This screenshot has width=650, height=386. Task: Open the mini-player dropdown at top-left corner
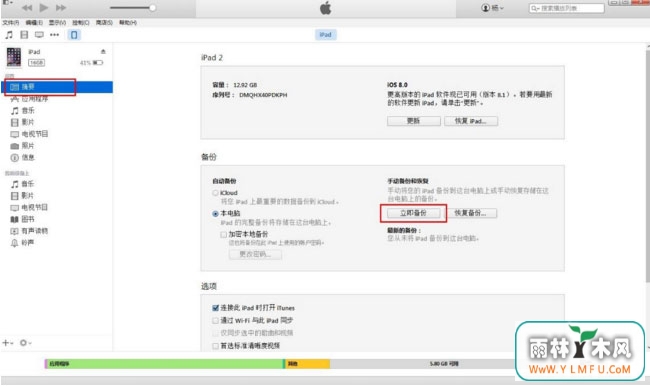click(x=8, y=2)
